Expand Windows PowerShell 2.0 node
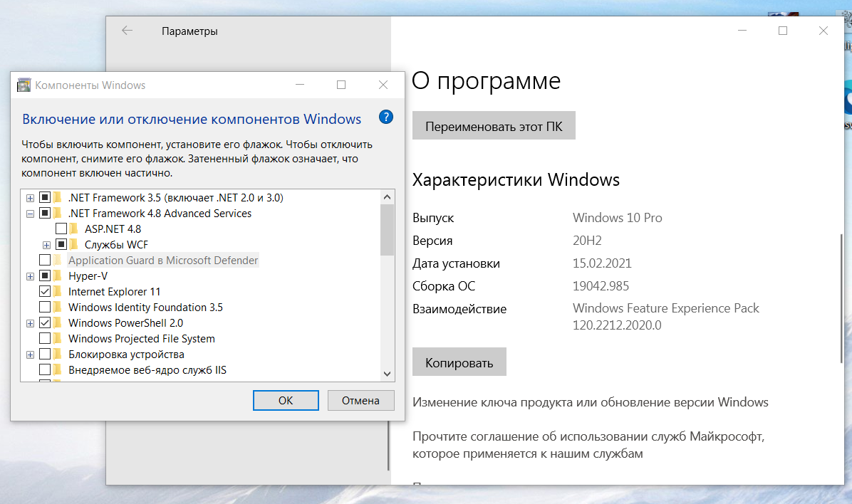Viewport: 852px width, 504px height. [31, 324]
